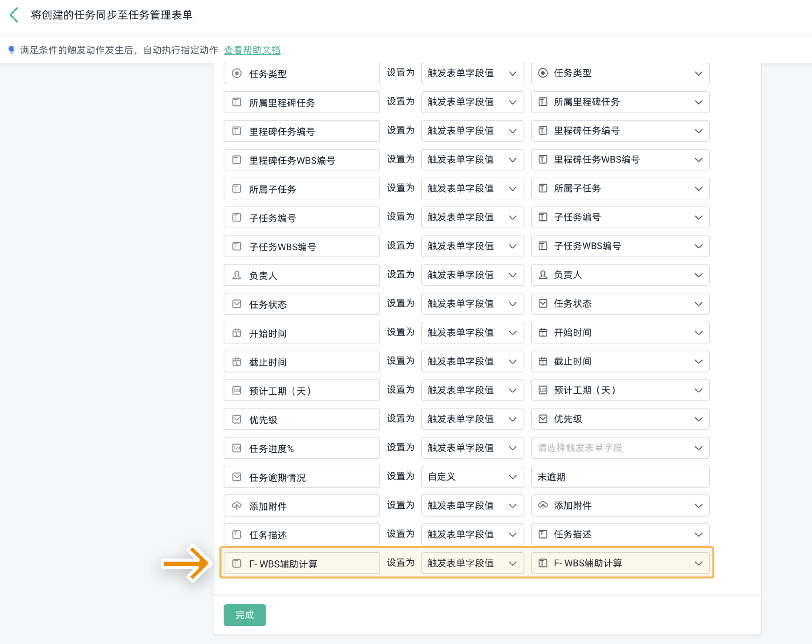Open the 请选择触发表单字段 dropdown
812x644 pixels.
pyautogui.click(x=620, y=448)
